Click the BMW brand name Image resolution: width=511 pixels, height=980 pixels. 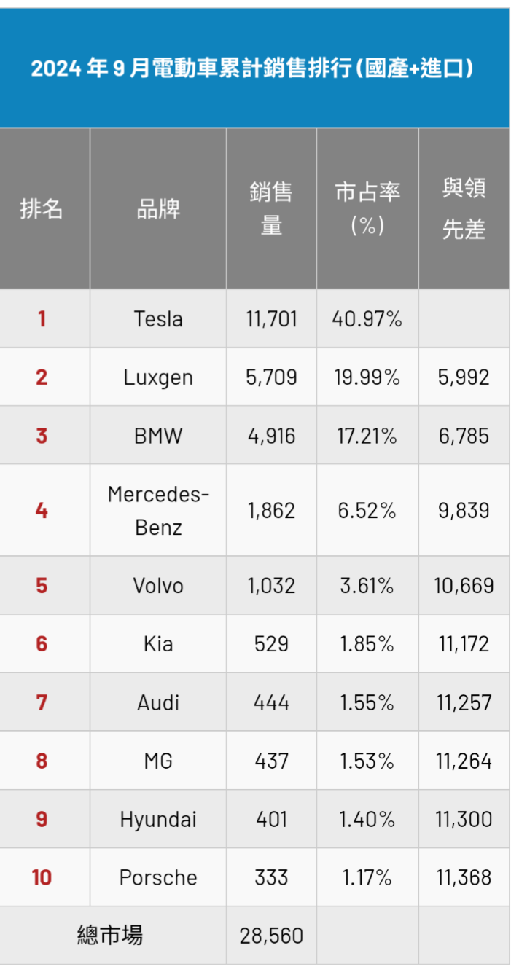coord(158,436)
